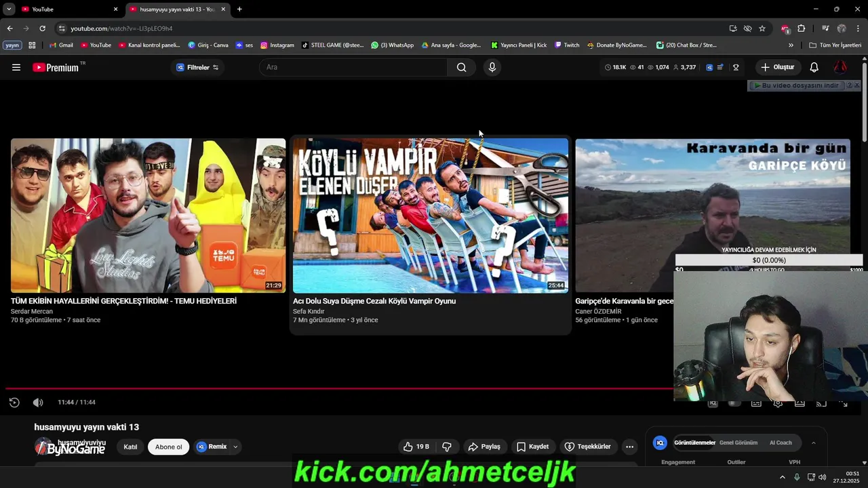Open Yayıncı Paneli | Kick bookmark
This screenshot has height=488, width=868.
tap(519, 45)
